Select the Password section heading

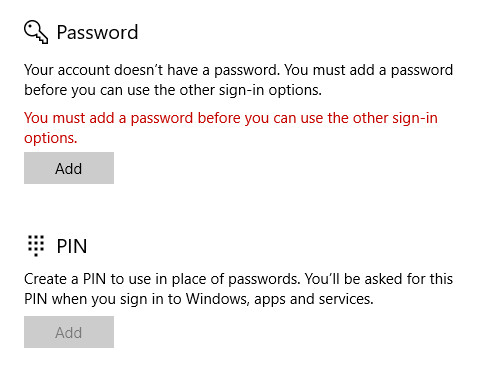(97, 32)
